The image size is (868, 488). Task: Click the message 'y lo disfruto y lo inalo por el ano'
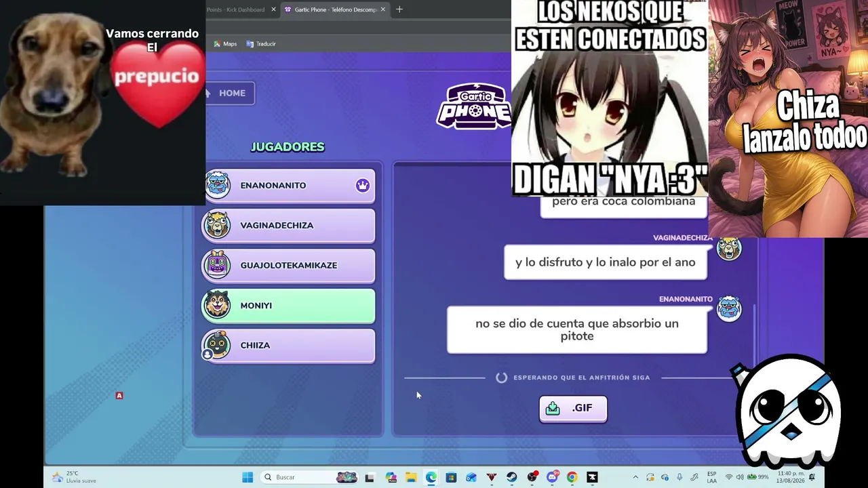[x=606, y=262]
